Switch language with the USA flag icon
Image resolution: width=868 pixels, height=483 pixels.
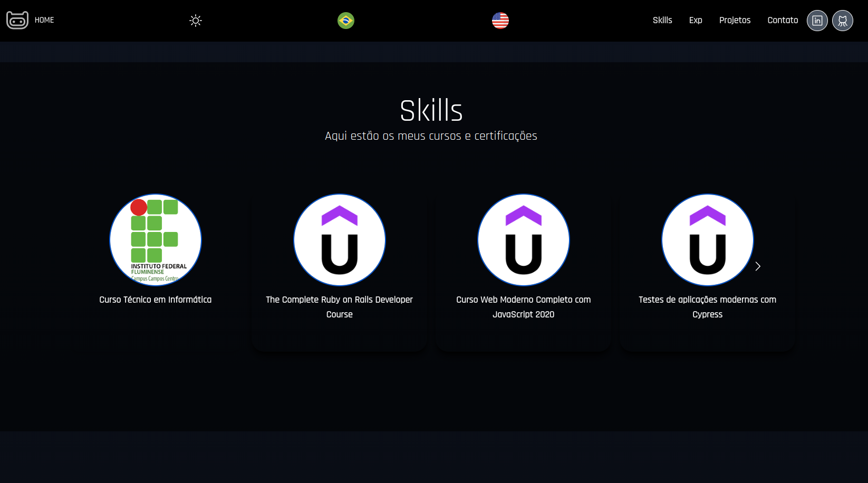pos(500,21)
